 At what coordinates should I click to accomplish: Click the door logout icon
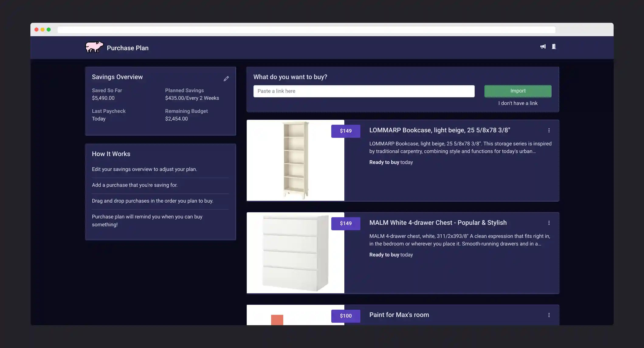point(554,47)
